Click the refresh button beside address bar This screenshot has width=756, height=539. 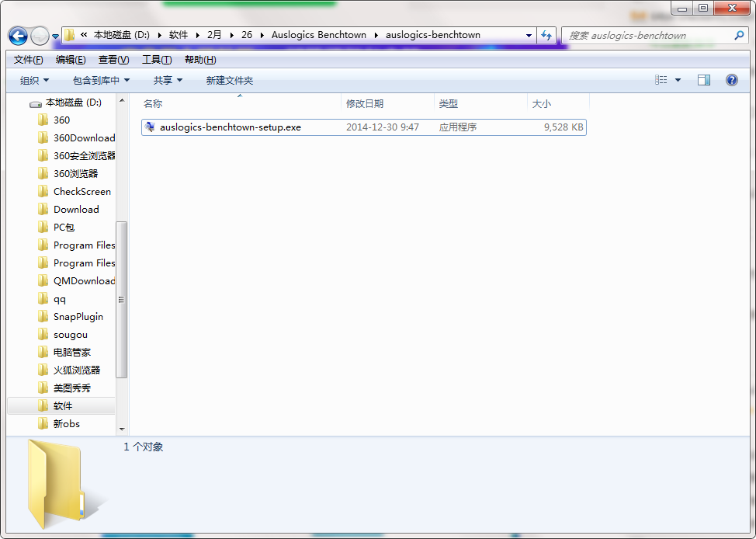click(546, 35)
